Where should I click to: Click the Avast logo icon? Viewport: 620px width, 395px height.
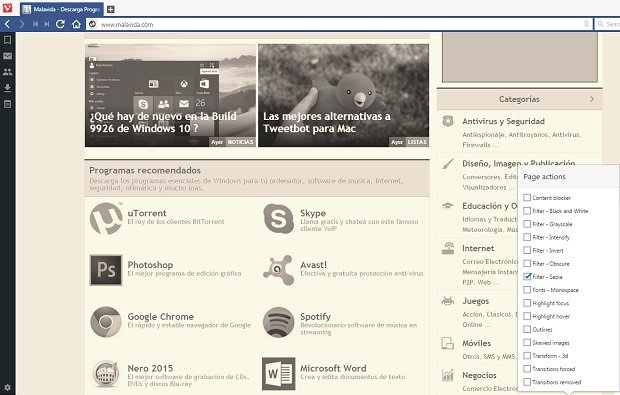tap(279, 270)
